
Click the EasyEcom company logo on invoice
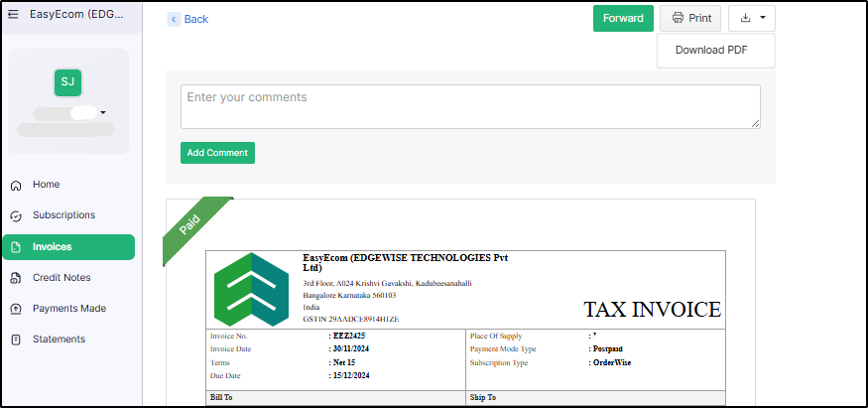[x=251, y=289]
